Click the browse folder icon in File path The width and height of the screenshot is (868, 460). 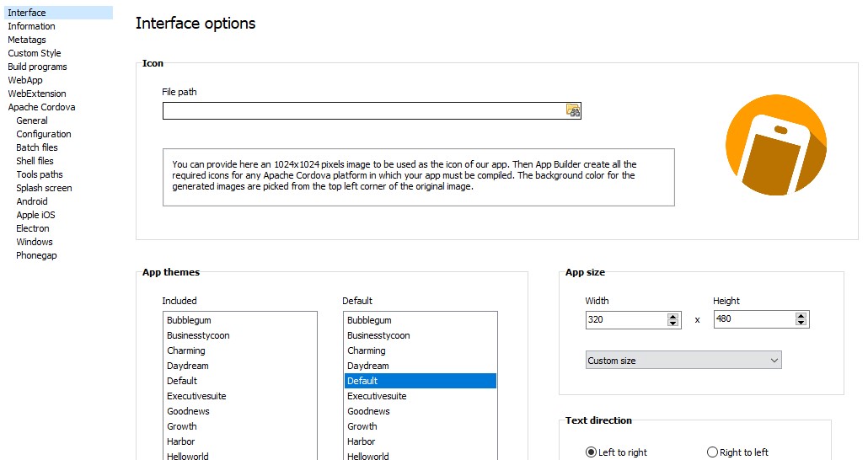tap(573, 110)
